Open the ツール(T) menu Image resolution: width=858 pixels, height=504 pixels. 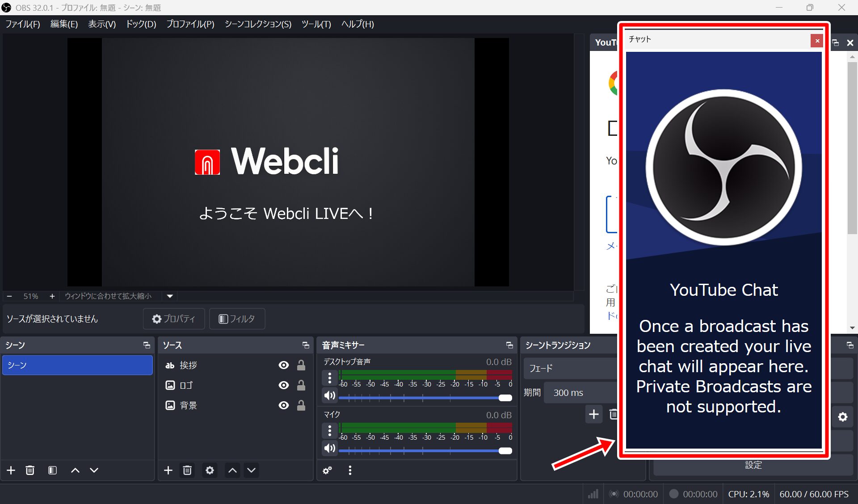pyautogui.click(x=316, y=24)
